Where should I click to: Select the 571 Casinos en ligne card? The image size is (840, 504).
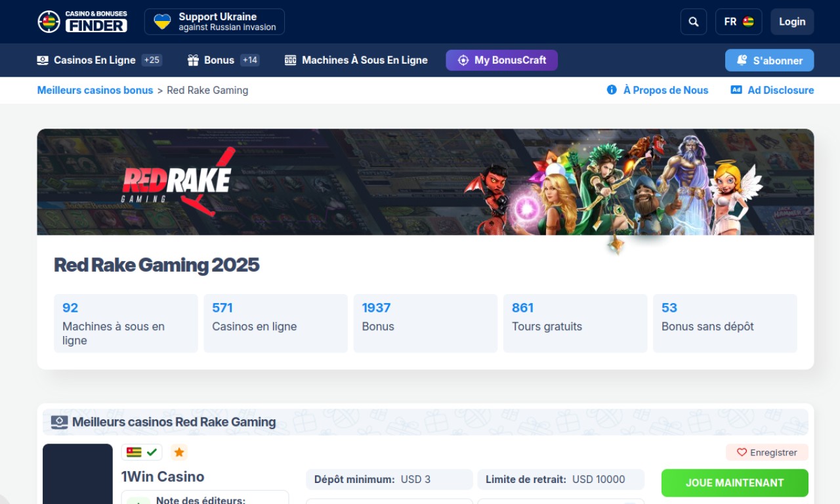pyautogui.click(x=276, y=324)
